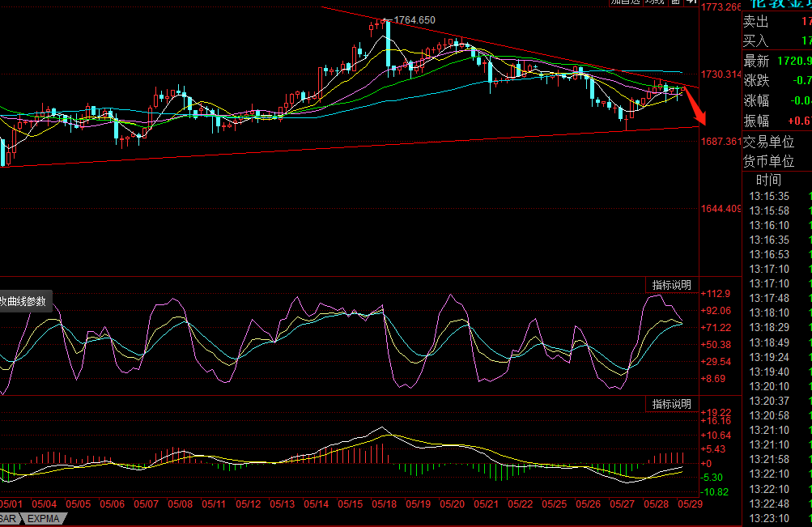Click the -10.82 MACD scale value
812x527 pixels.
715,492
